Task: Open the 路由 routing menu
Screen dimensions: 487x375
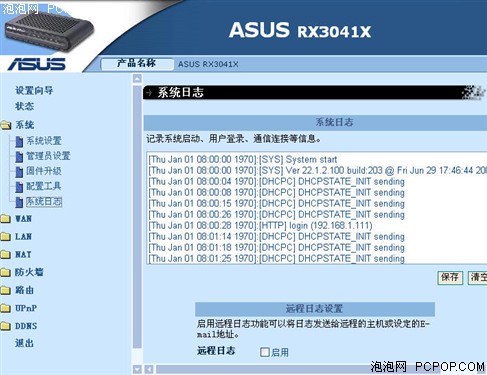Action: coord(24,290)
